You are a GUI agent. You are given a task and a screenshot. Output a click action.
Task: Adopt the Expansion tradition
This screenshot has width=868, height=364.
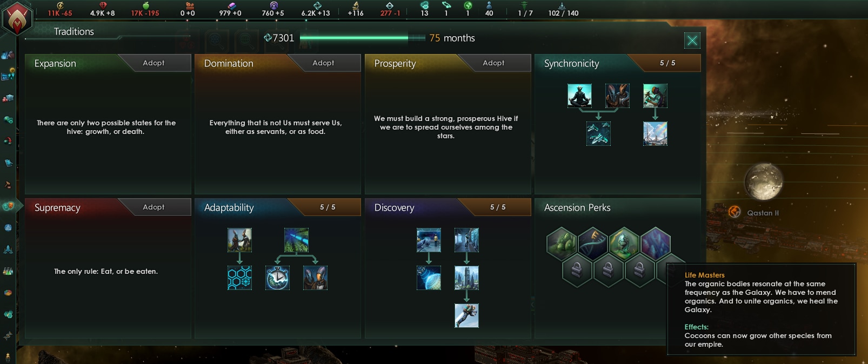click(x=154, y=63)
